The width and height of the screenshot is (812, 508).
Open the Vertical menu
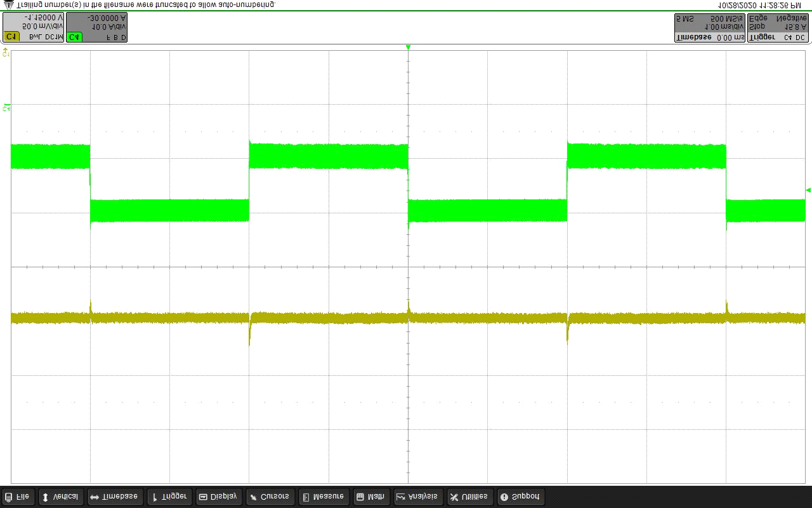tap(61, 497)
